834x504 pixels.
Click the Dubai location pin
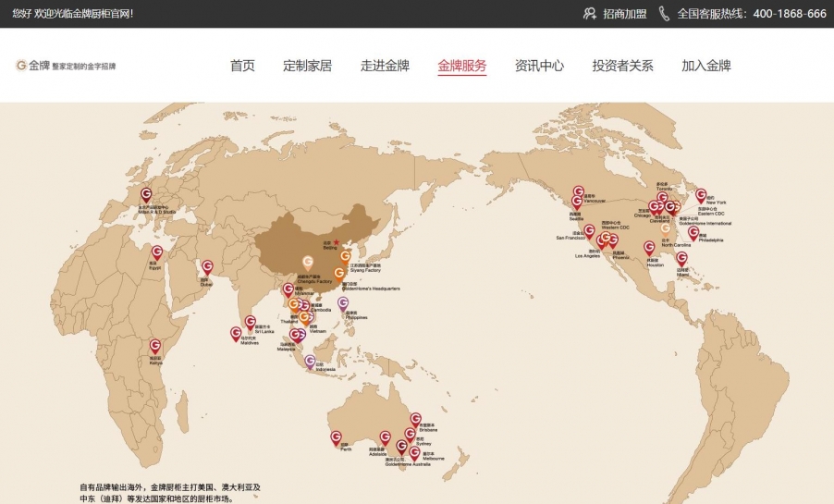coord(207,267)
